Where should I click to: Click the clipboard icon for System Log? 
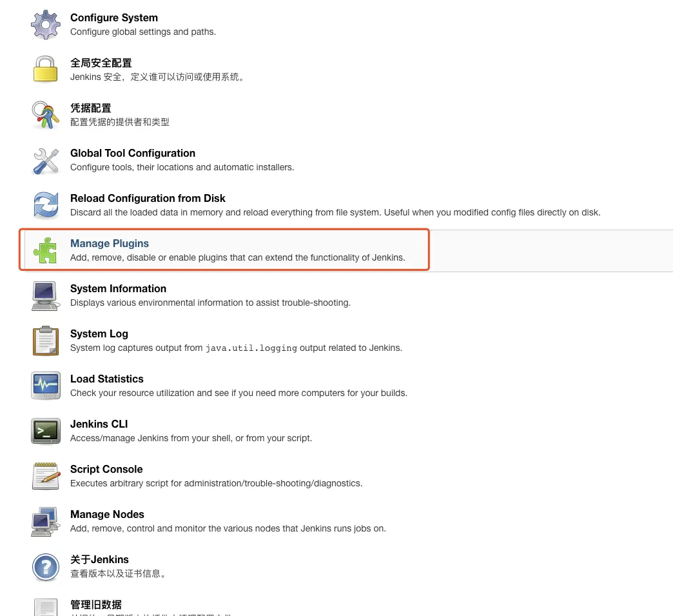46,341
